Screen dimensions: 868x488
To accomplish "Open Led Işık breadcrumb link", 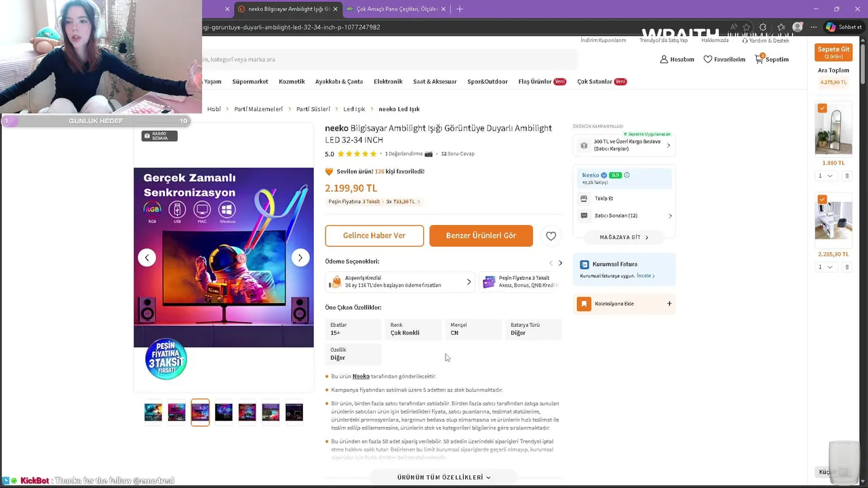I will click(x=354, y=109).
